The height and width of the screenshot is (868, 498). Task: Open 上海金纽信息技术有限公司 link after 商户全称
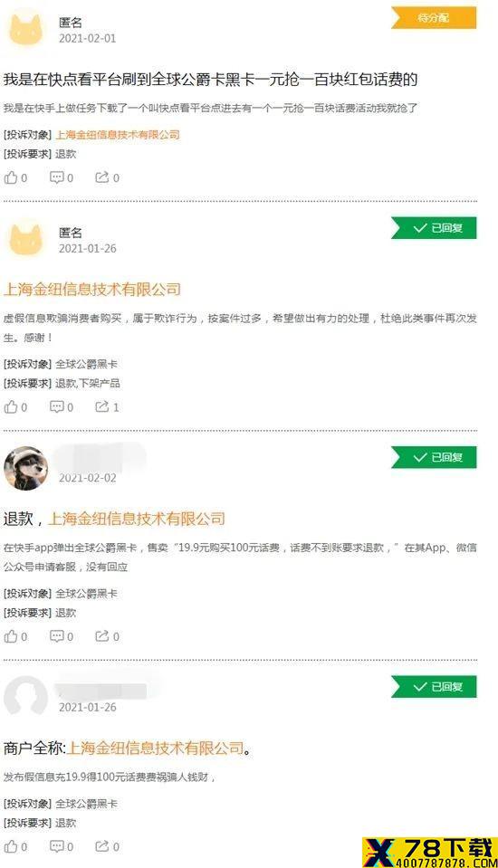click(x=155, y=749)
